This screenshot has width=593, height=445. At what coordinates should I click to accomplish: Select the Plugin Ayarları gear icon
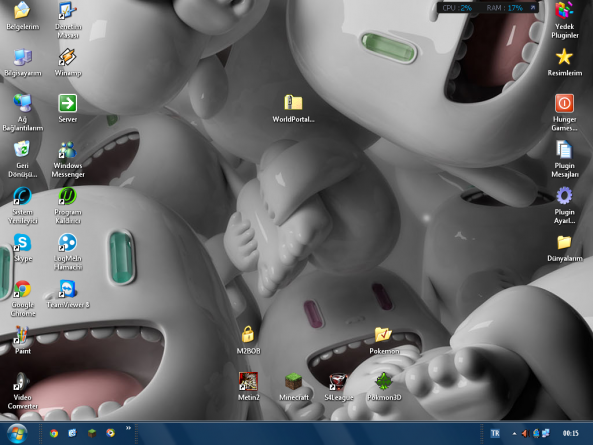[564, 205]
